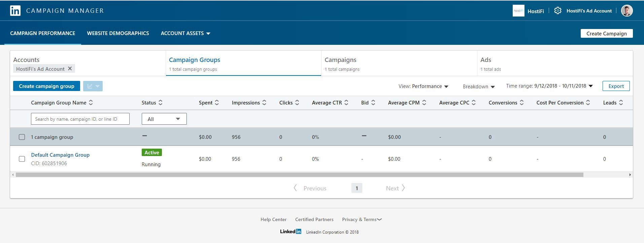644x243 pixels.
Task: Open the Breakdown dropdown
Action: (479, 87)
